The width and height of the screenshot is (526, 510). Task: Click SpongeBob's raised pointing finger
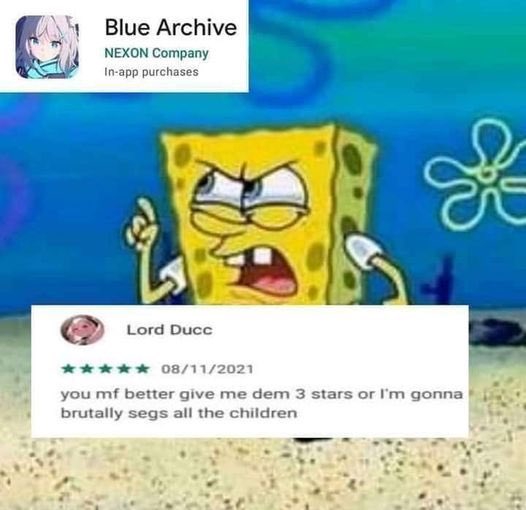click(144, 213)
